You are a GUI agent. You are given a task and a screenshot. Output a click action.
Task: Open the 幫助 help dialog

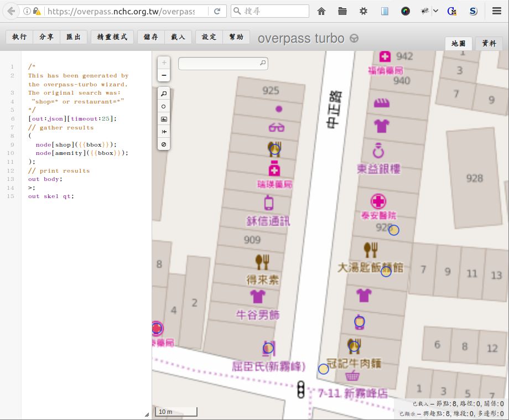(236, 37)
